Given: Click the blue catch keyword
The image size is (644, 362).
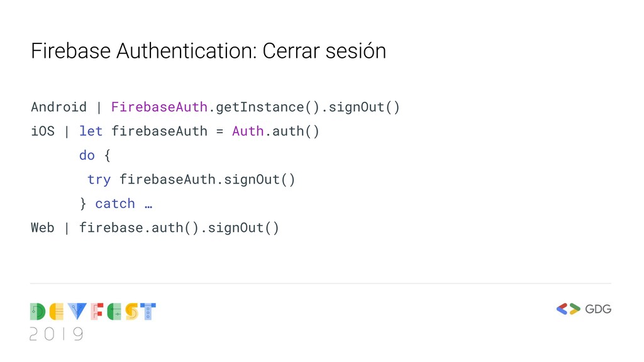Looking at the screenshot, I should (x=115, y=204).
